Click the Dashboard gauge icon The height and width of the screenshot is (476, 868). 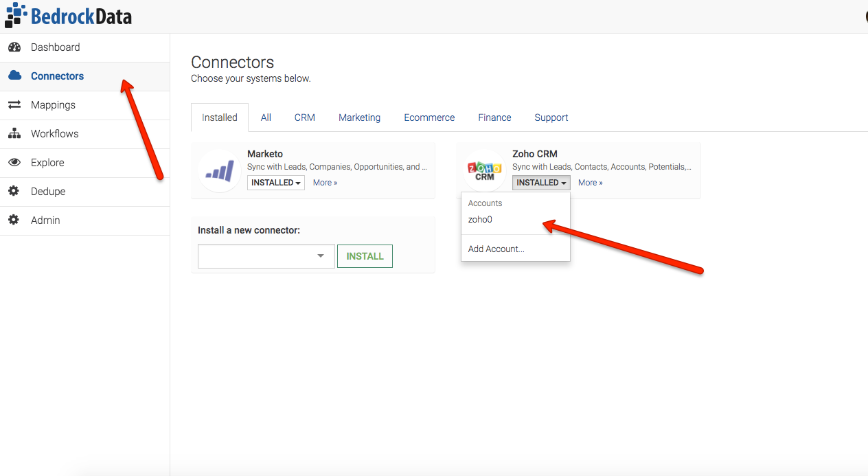(x=14, y=47)
